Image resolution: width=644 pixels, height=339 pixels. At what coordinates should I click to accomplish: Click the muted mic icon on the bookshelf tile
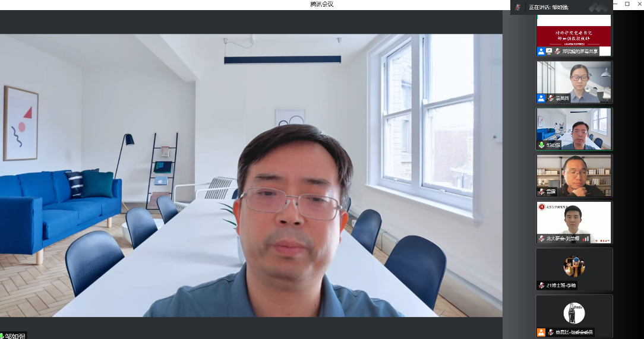(x=542, y=192)
